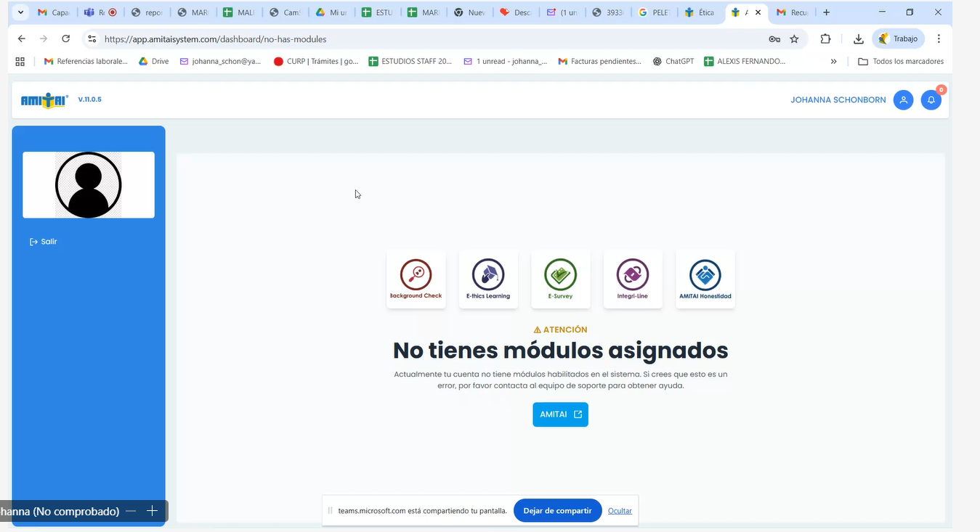Select the E-Survey module icon
This screenshot has height=532, width=980.
point(560,279)
